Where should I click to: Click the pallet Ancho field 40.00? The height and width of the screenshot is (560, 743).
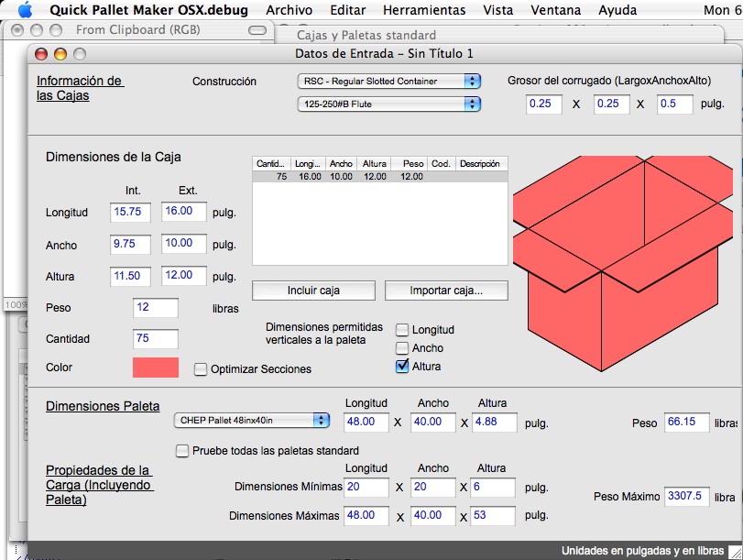point(433,422)
